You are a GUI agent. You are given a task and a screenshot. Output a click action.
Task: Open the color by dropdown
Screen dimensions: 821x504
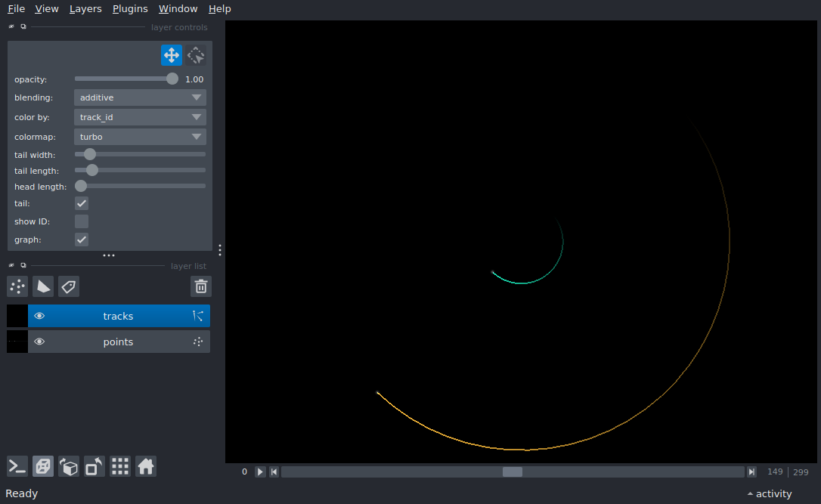coord(140,117)
